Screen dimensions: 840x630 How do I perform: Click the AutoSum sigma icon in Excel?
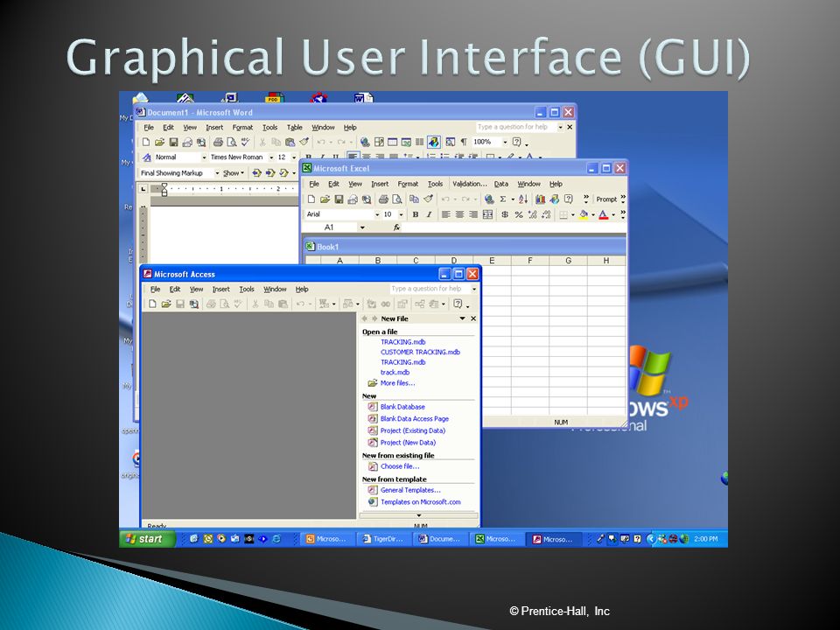(503, 199)
